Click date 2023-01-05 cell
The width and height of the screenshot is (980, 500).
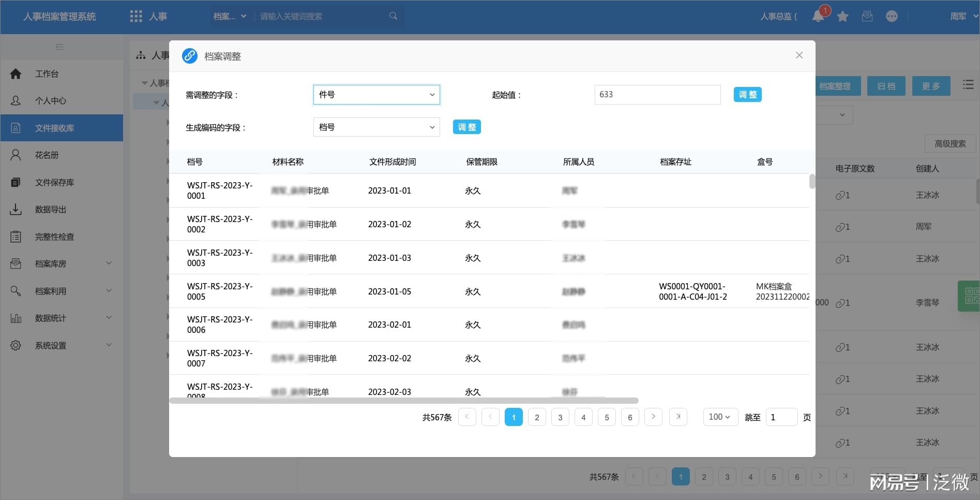click(x=389, y=291)
